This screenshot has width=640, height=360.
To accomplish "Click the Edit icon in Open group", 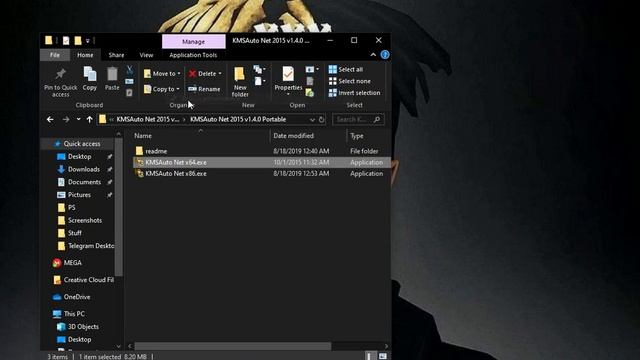I will click(310, 81).
